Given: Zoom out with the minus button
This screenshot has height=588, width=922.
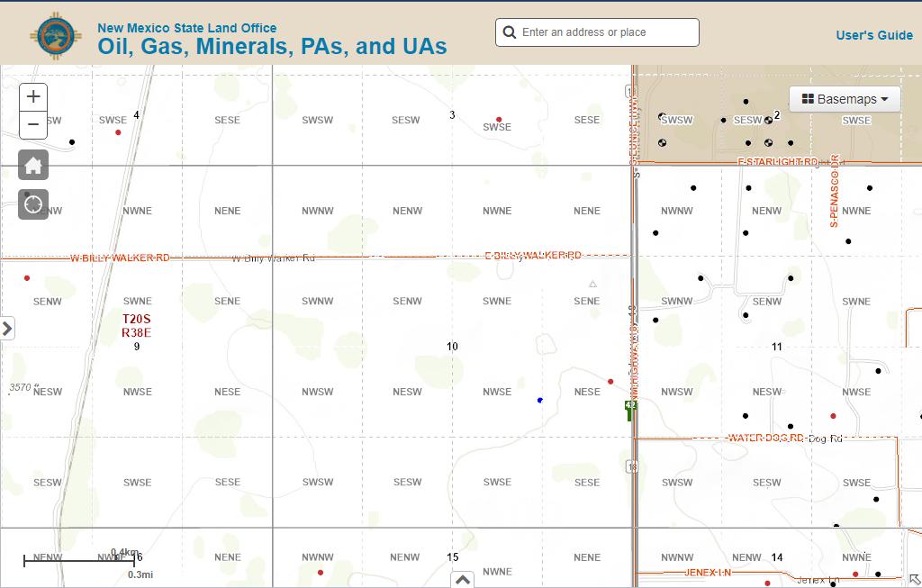Looking at the screenshot, I should [x=33, y=124].
